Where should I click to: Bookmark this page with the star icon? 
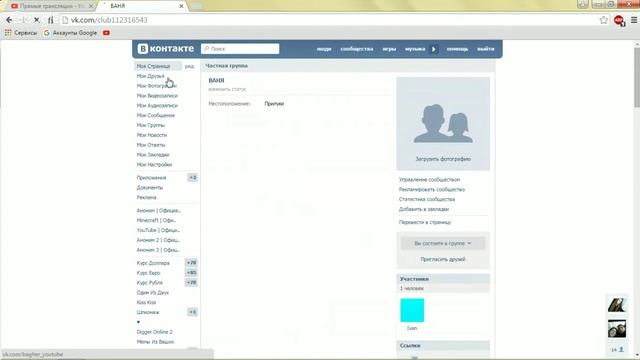point(604,20)
